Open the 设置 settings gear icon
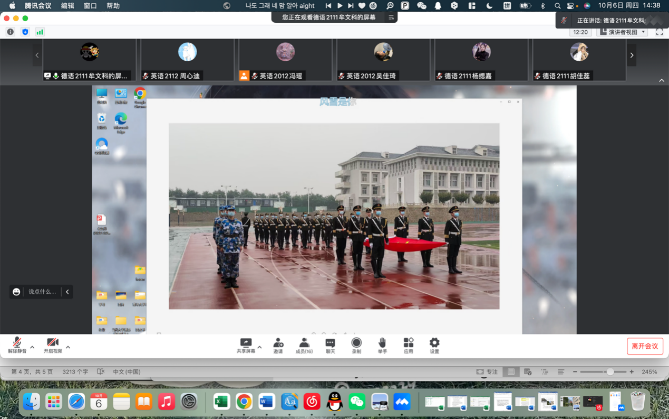 [x=434, y=342]
